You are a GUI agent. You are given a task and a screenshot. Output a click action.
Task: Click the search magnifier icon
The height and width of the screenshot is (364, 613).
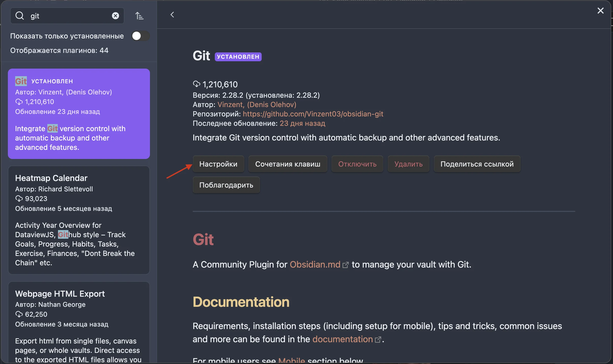pos(20,16)
